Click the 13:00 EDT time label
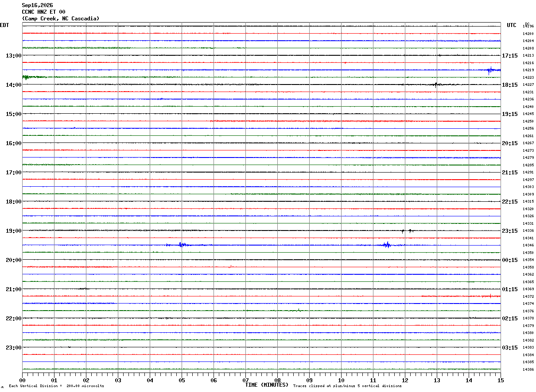536x392 pixels. coord(13,56)
